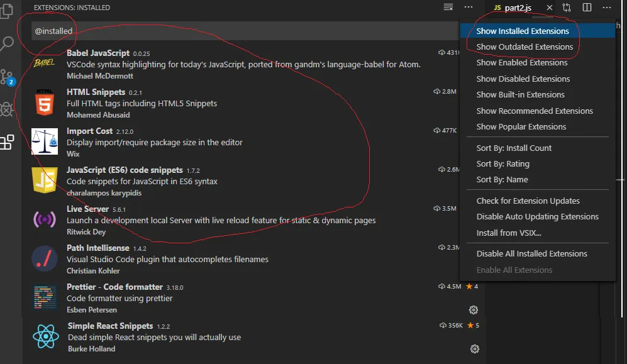This screenshot has height=364, width=627.
Task: Click Import Cost 477K install count
Action: tap(445, 130)
